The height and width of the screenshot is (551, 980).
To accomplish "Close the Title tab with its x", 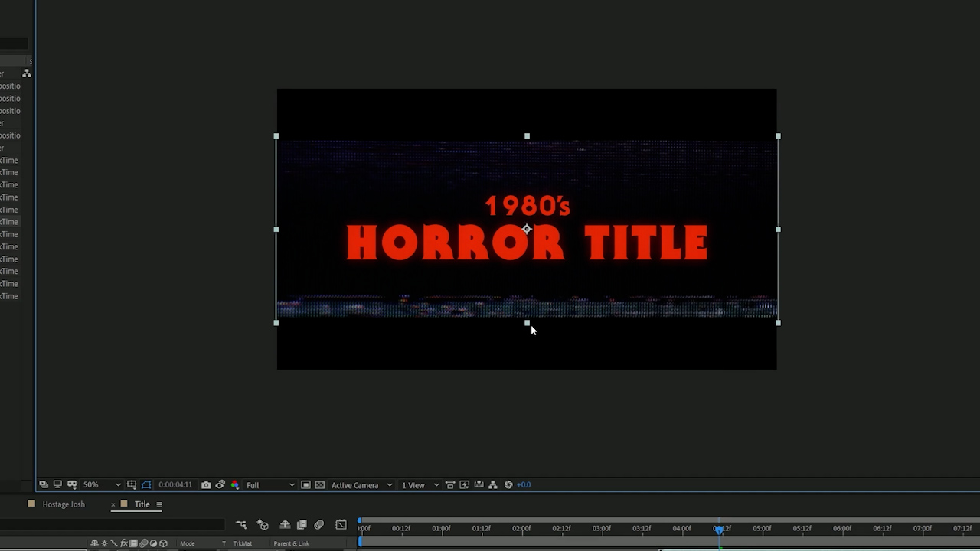I will [113, 504].
